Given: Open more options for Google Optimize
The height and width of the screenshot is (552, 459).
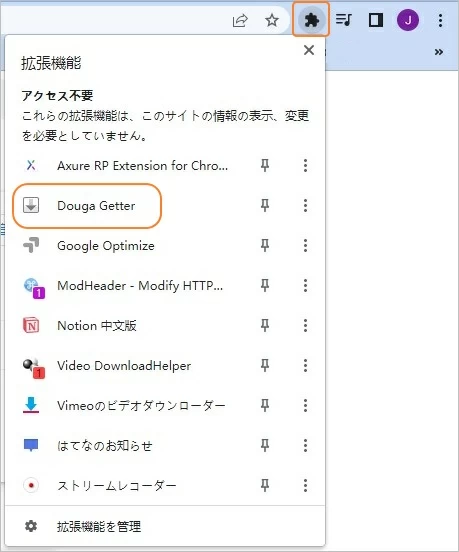Looking at the screenshot, I should pyautogui.click(x=305, y=245).
